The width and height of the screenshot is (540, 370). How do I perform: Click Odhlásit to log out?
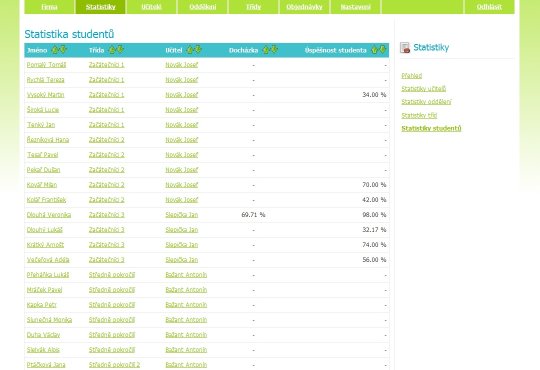pyautogui.click(x=489, y=7)
